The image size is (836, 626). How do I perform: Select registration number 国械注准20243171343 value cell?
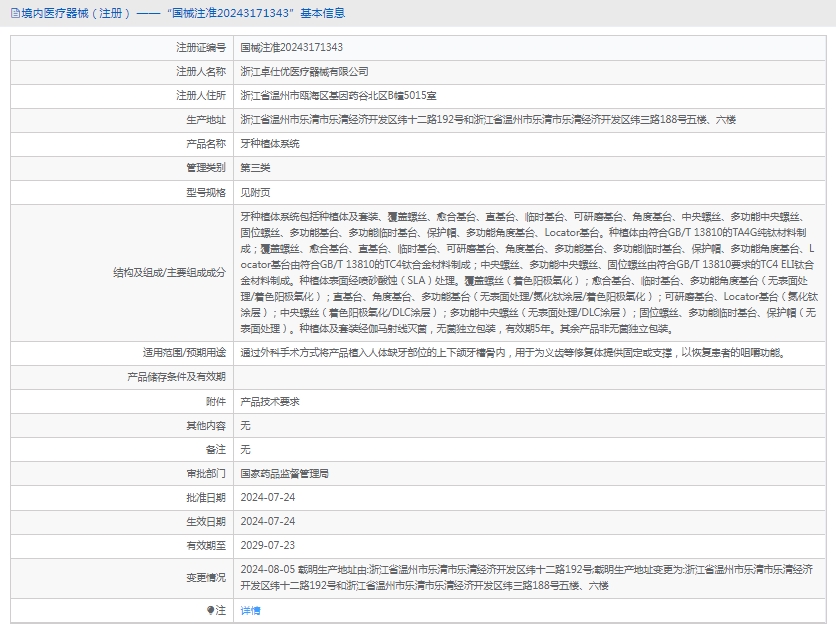[x=291, y=47]
